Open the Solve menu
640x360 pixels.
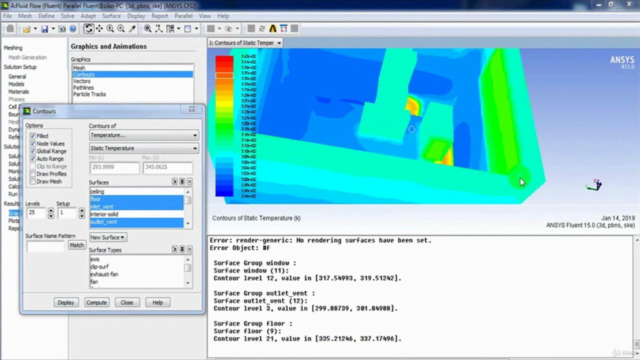pyautogui.click(x=67, y=16)
